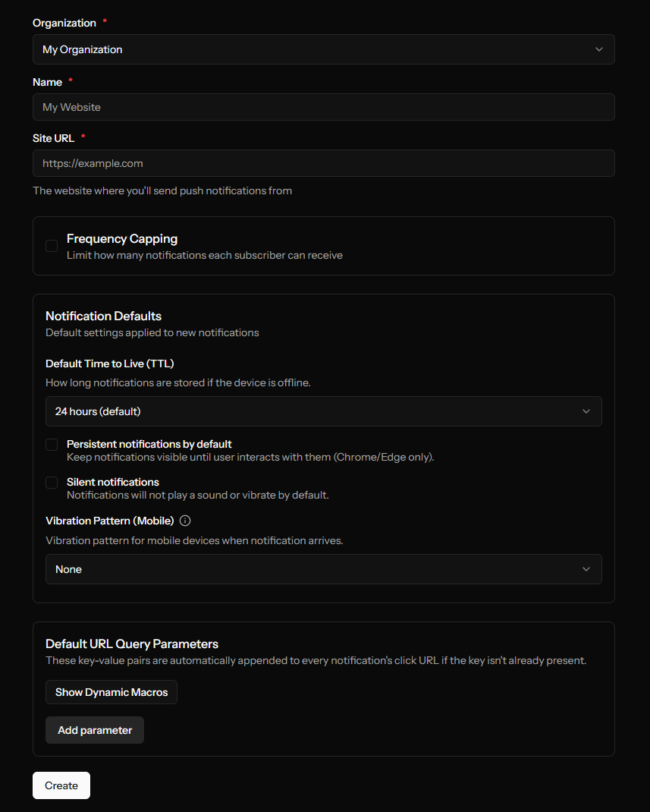Toggle Frequency Capping via its label text
Image resolution: width=650 pixels, height=812 pixels.
point(121,238)
